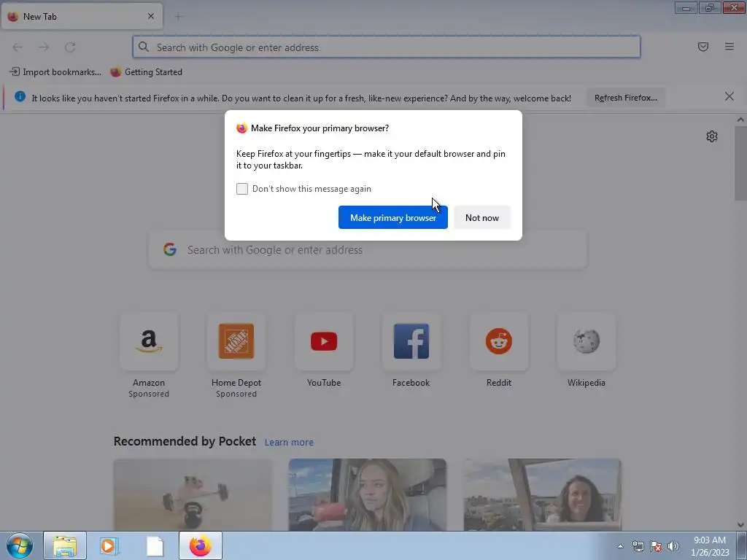
Task: Click the info icon in notification bar
Action: (x=20, y=97)
